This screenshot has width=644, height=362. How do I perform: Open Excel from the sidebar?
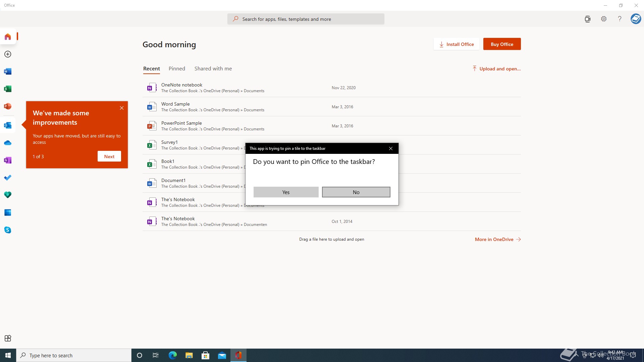coord(8,89)
